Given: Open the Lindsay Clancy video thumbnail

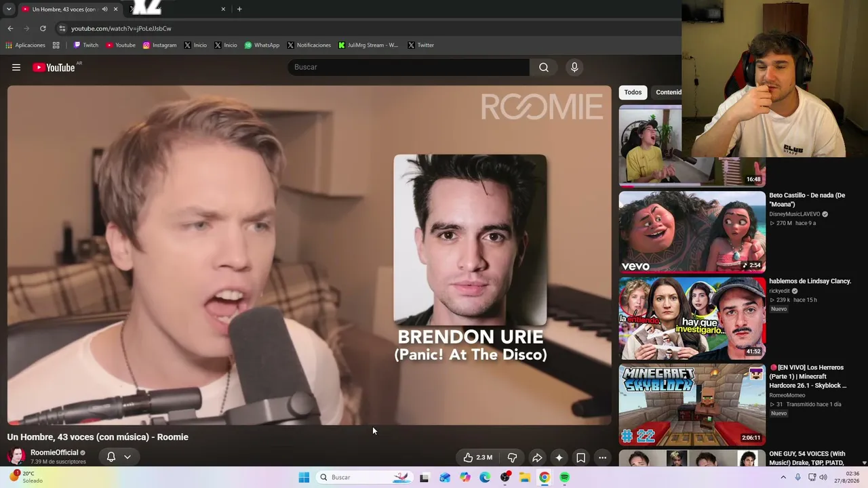Looking at the screenshot, I should 692,318.
